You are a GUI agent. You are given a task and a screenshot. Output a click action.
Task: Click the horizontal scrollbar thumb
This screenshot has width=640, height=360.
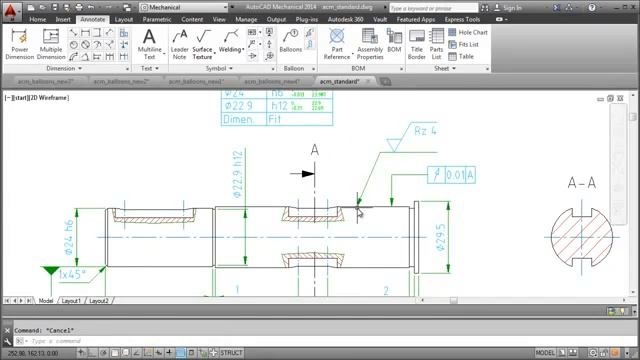pyautogui.click(x=453, y=300)
